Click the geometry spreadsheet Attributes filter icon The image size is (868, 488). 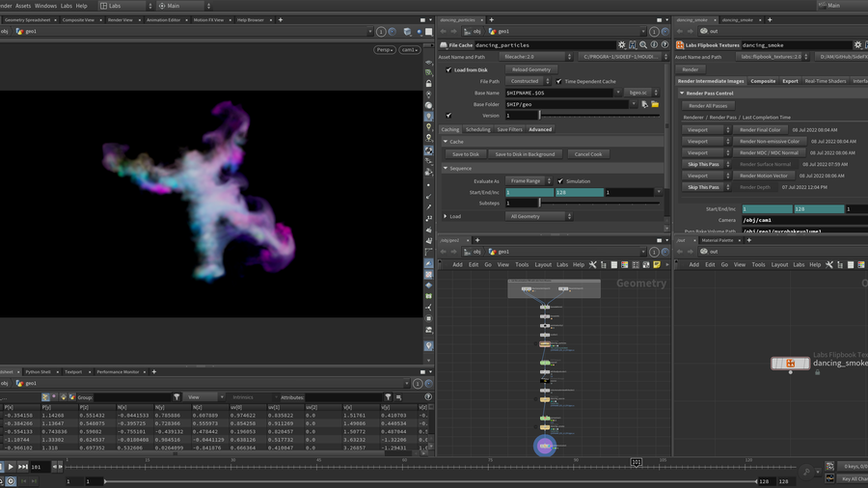(389, 397)
